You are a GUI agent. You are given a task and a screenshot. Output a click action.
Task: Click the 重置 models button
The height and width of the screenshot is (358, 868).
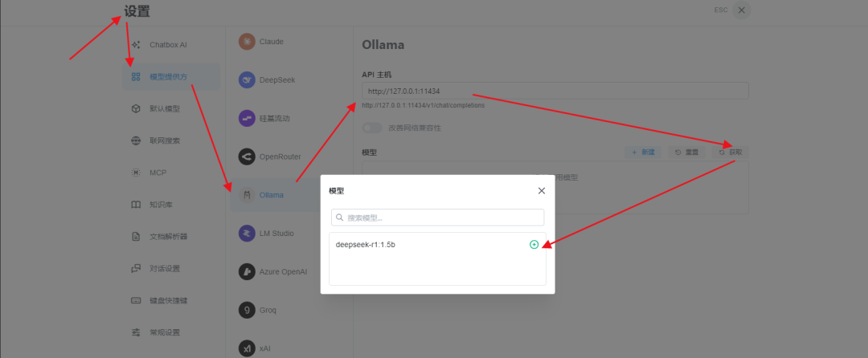[687, 152]
